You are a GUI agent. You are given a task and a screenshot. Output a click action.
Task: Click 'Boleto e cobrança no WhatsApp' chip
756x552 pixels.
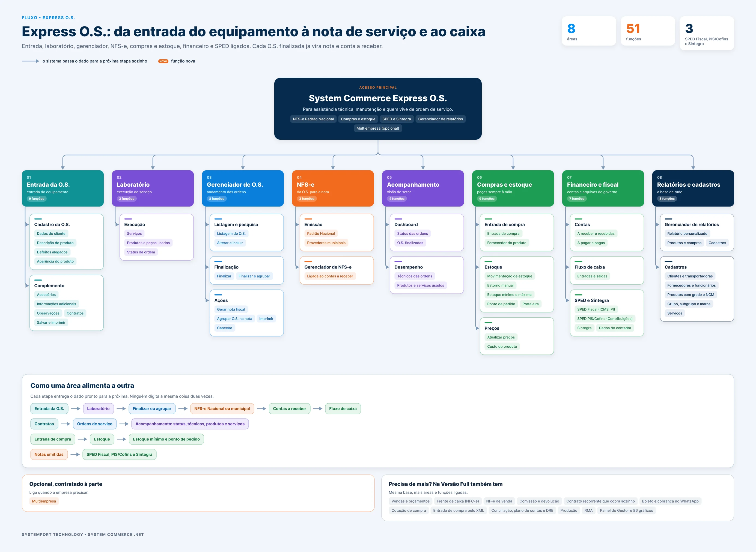pyautogui.click(x=670, y=501)
